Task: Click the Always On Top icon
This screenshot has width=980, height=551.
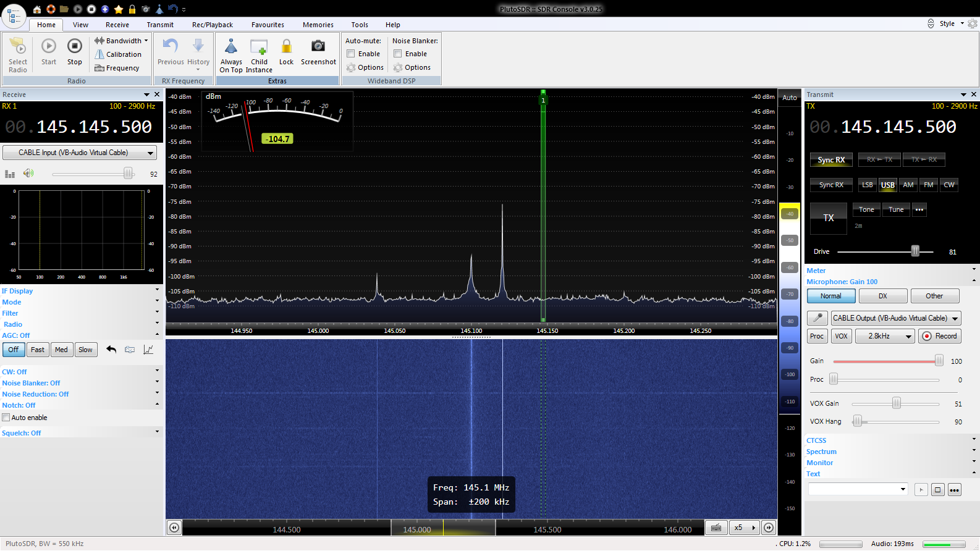Action: 231,46
